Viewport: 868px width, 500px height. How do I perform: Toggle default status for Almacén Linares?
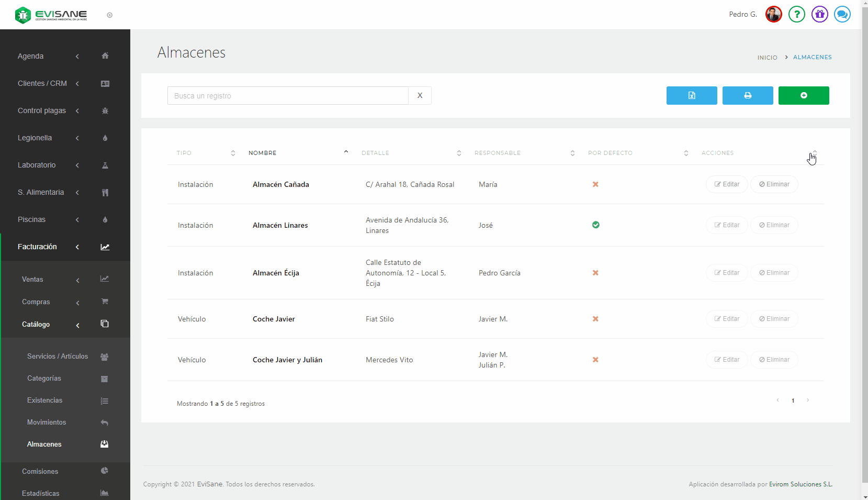595,225
